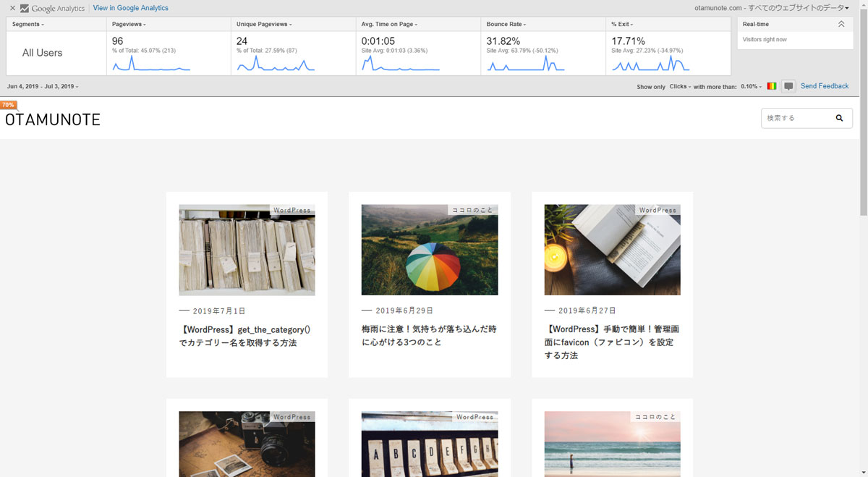Toggle the color heatmap swatch icon
This screenshot has height=477, width=868.
(x=772, y=86)
